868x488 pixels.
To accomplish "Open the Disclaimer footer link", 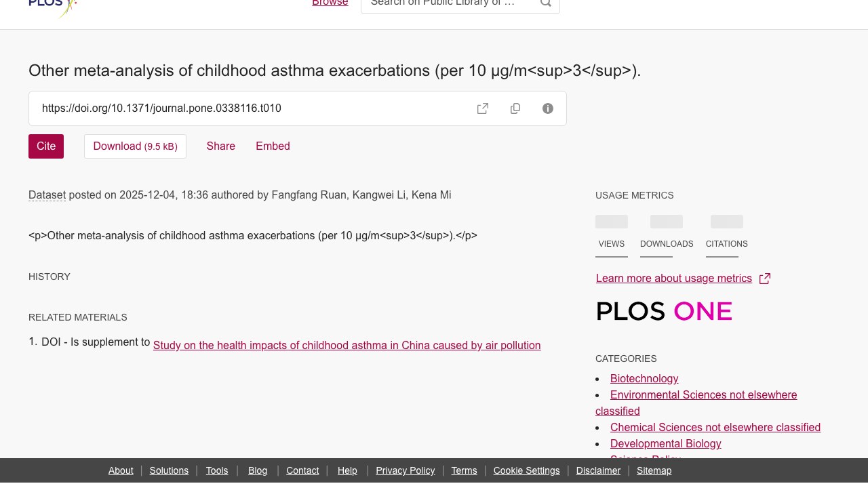I will click(x=598, y=470).
